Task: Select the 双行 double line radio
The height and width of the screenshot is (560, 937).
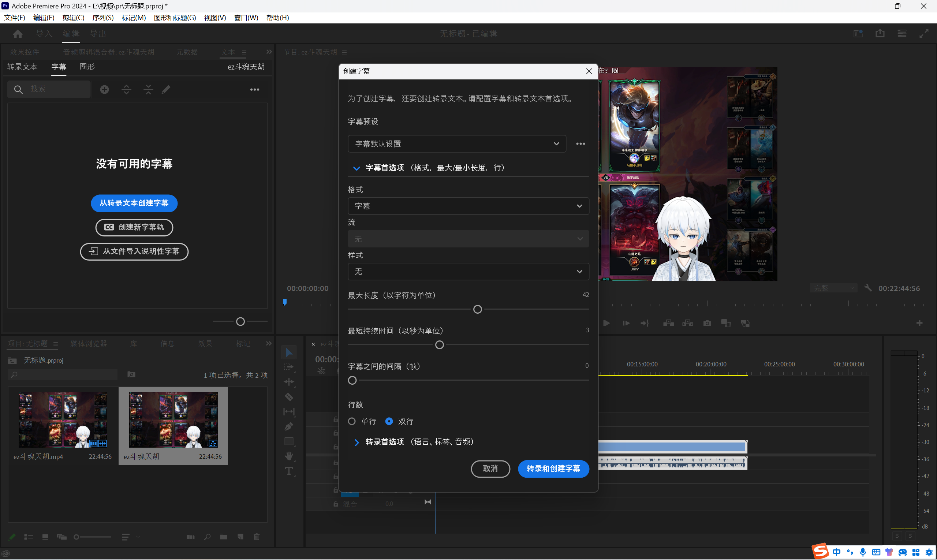Action: (x=389, y=421)
